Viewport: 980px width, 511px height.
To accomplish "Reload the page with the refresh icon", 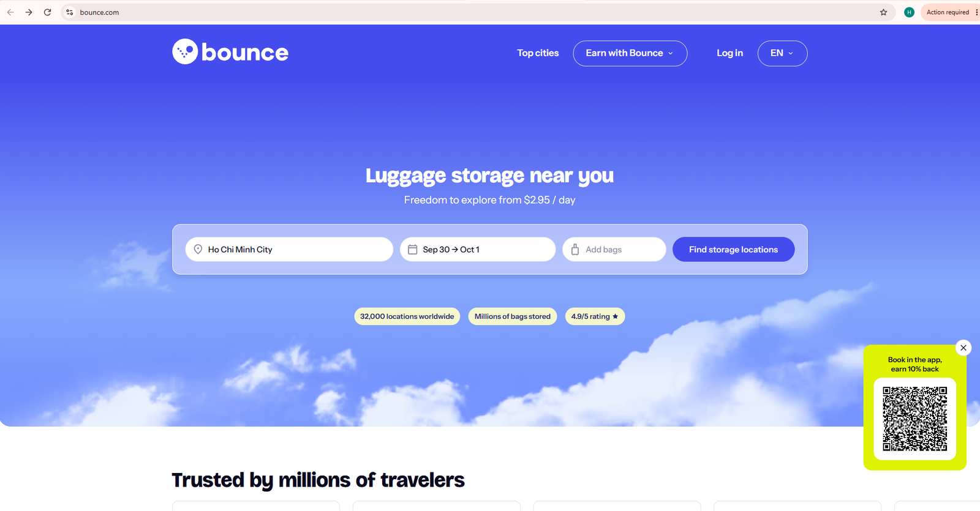I will point(47,12).
